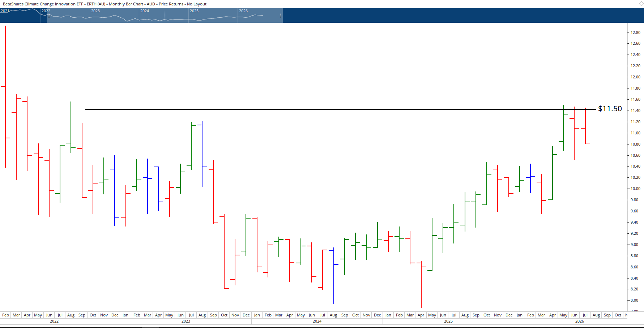Click the diamond icon in the chart corner

click(x=641, y=4)
